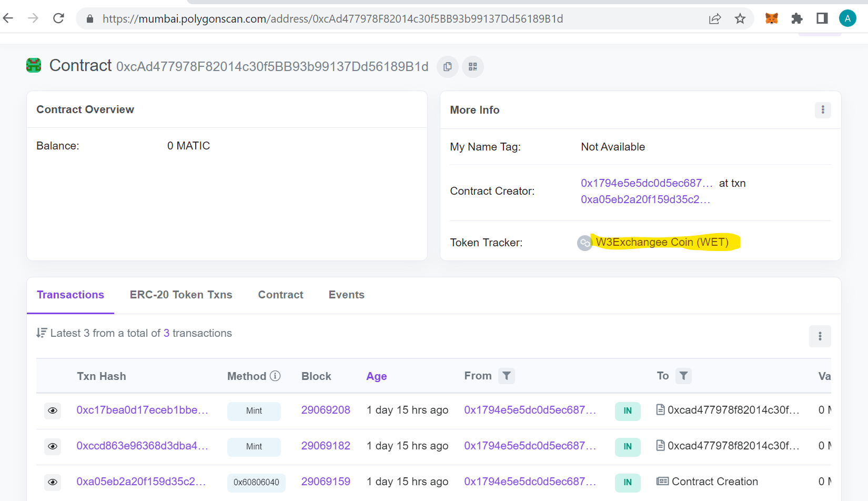The width and height of the screenshot is (868, 501).
Task: Go back to the previous page
Action: click(x=8, y=18)
